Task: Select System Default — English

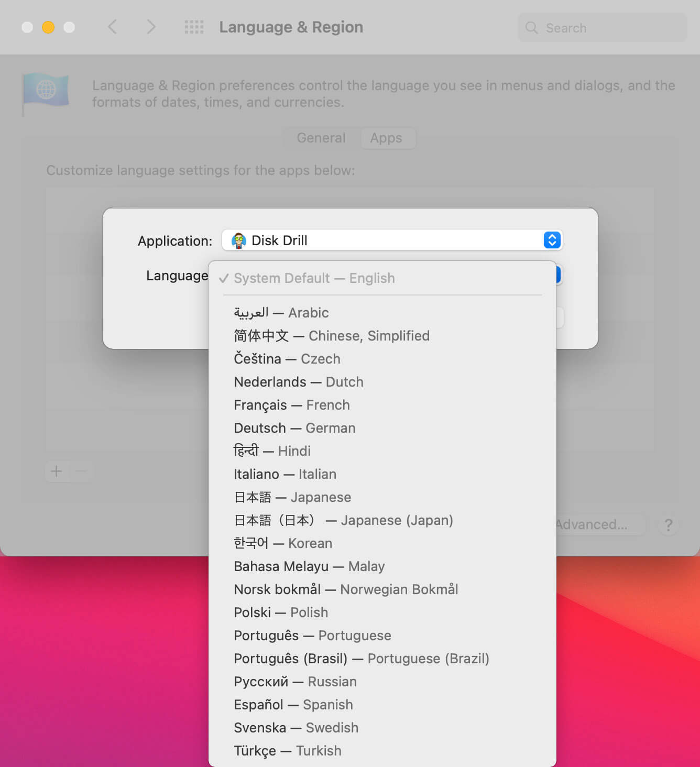Action: click(382, 278)
